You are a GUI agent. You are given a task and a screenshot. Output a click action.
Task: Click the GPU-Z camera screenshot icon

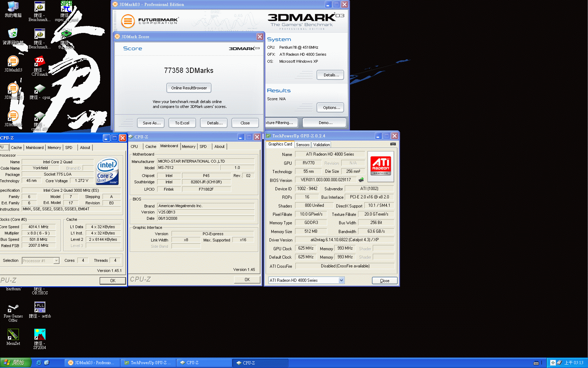click(x=393, y=144)
